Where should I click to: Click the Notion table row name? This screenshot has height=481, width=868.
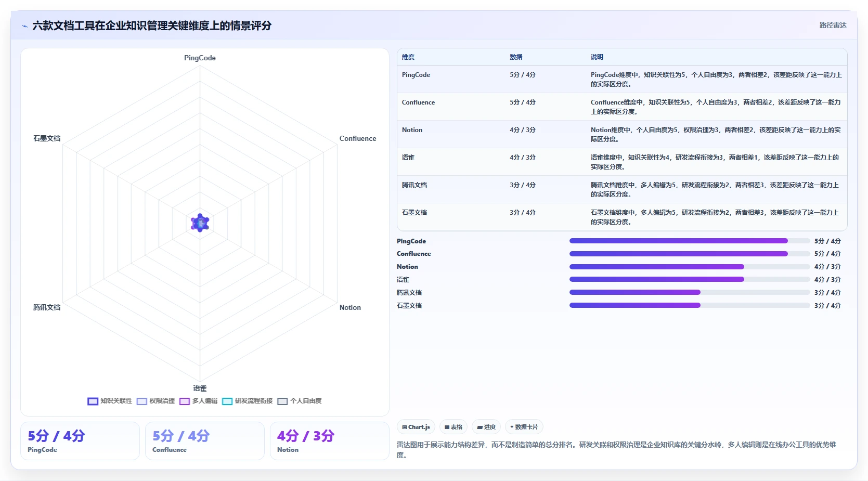412,130
